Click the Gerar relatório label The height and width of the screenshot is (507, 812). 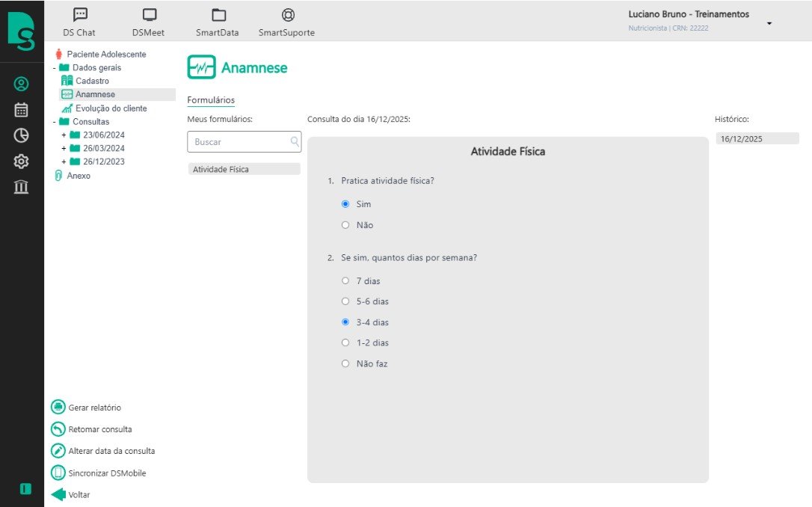coord(95,408)
